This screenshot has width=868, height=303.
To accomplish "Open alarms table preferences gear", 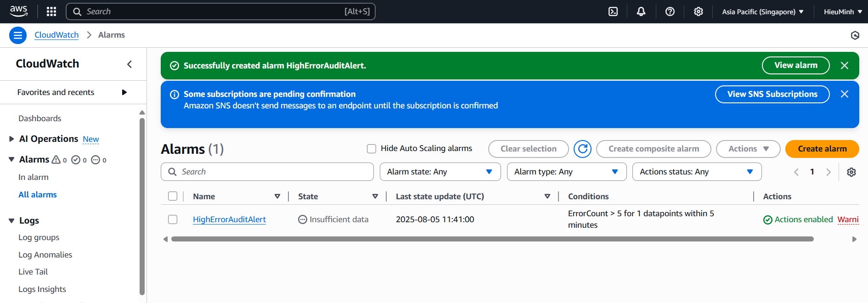I will (851, 172).
